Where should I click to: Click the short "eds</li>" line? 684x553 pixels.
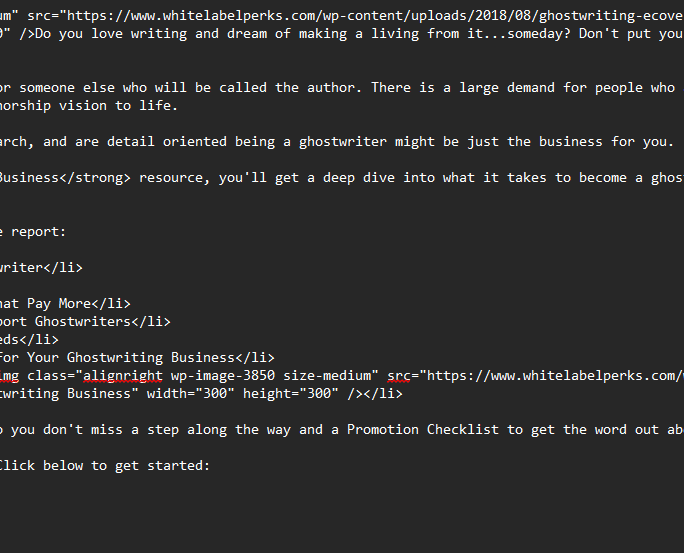[29, 339]
